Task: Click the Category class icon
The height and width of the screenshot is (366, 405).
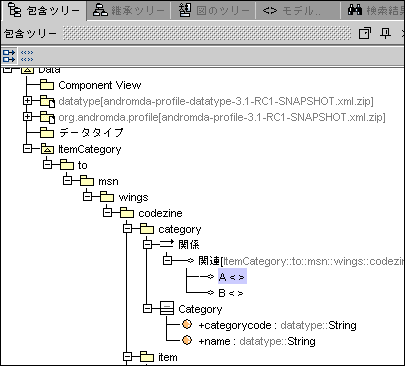Action: pyautogui.click(x=167, y=308)
